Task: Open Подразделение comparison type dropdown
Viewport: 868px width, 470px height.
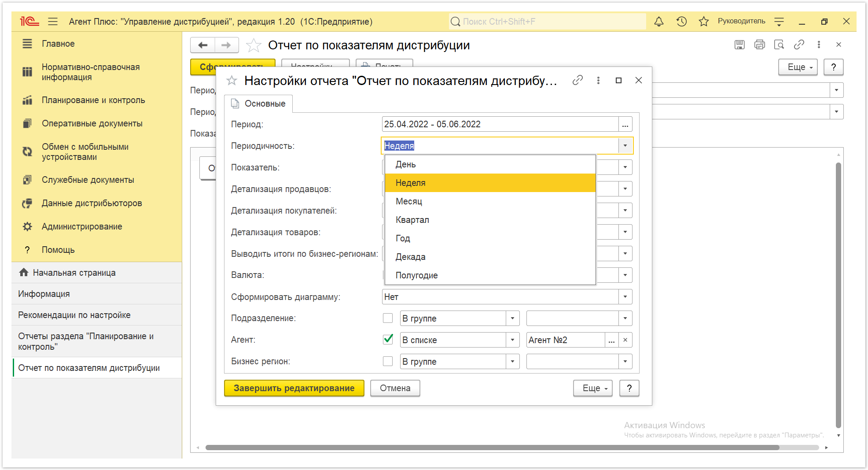Action: click(x=512, y=318)
